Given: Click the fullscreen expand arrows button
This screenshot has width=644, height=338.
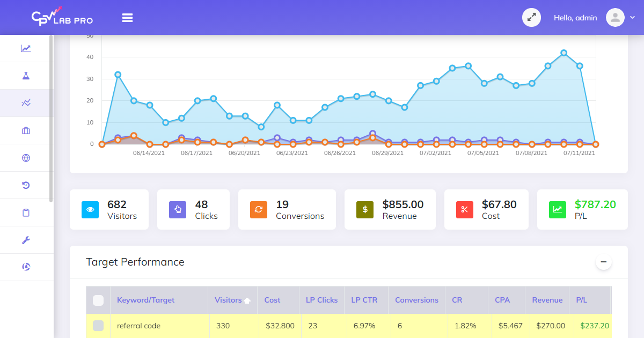Looking at the screenshot, I should pyautogui.click(x=531, y=17).
